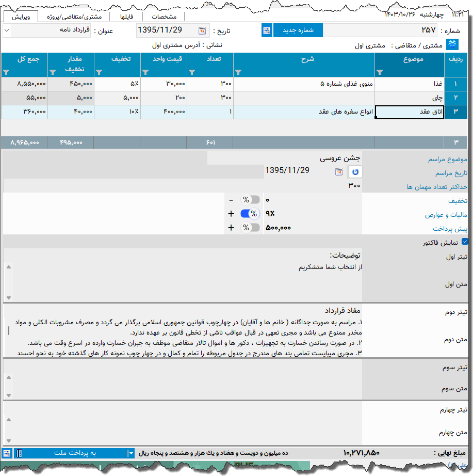Image resolution: width=473 pixels, height=476 pixels.
Task: Open the calendar picker for تاریخ مراسم
Action: tap(339, 172)
